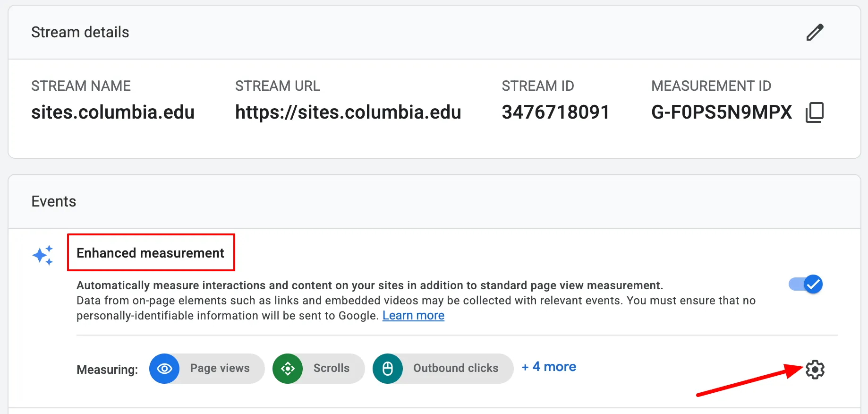Screen dimensions: 868x414
Task: Select the Page views chip label
Action: click(220, 368)
